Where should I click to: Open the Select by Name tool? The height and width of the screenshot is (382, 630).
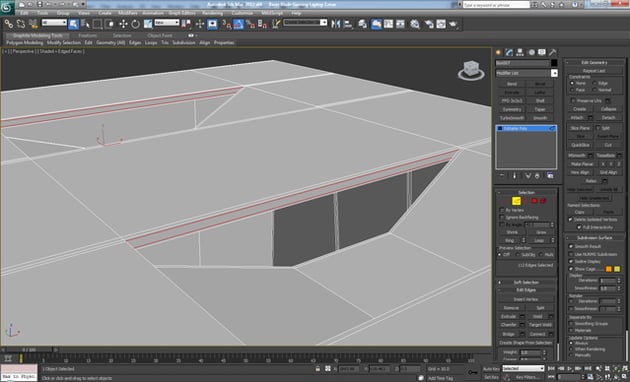click(x=85, y=24)
